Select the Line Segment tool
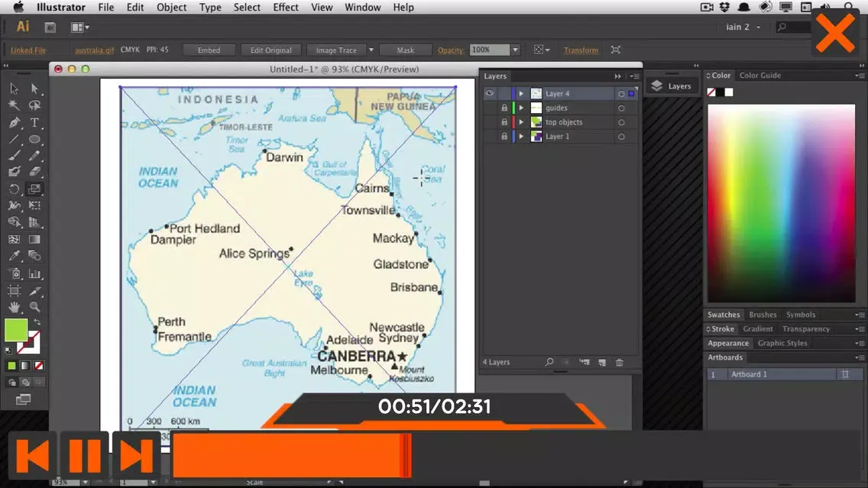Image resolution: width=868 pixels, height=488 pixels. (x=15, y=140)
